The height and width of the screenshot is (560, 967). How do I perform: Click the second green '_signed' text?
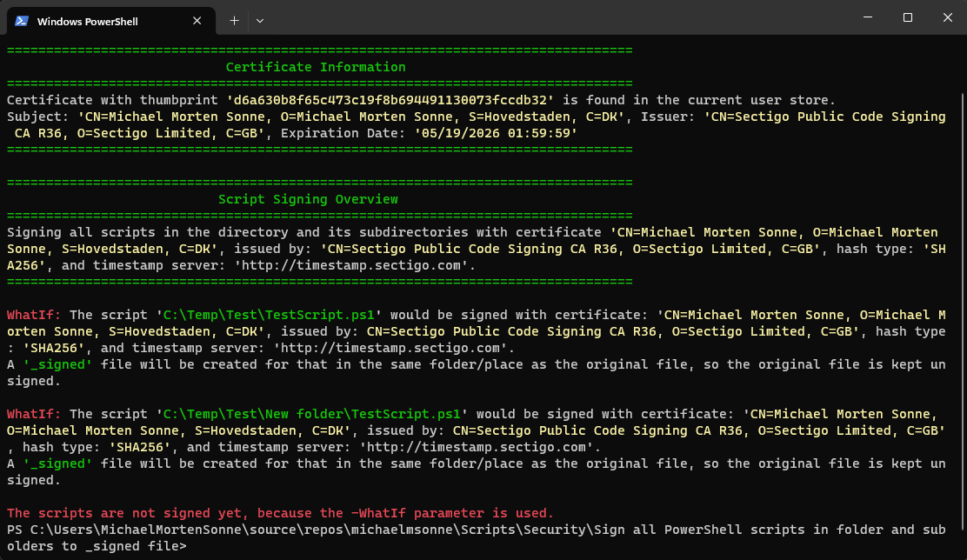click(x=57, y=463)
